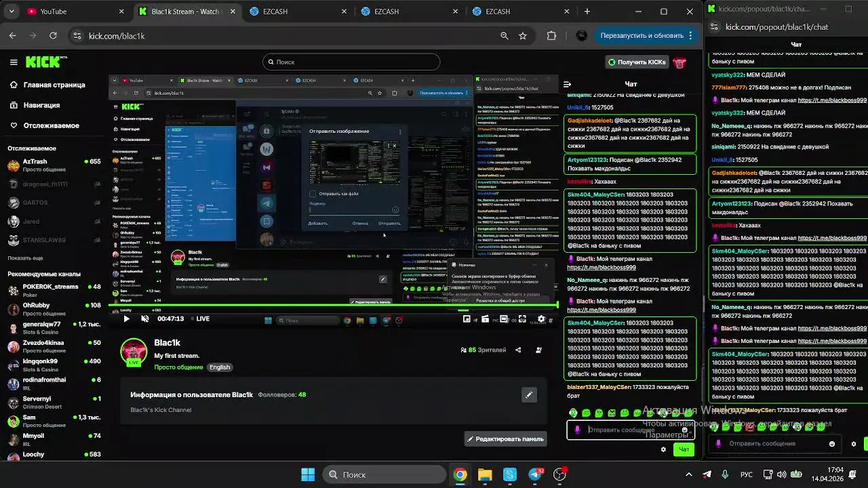Image resolution: width=868 pixels, height=488 pixels.
Task: Toggle theater mode in the player
Action: (504, 319)
